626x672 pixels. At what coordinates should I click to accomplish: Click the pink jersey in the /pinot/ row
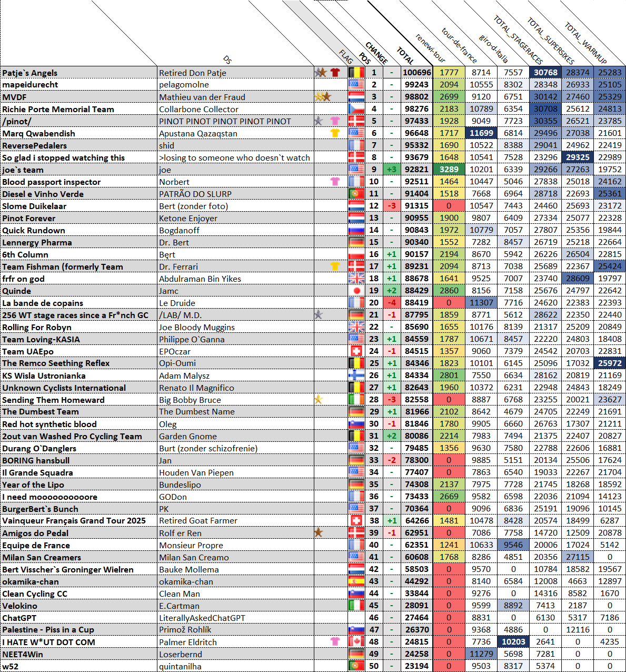(335, 121)
